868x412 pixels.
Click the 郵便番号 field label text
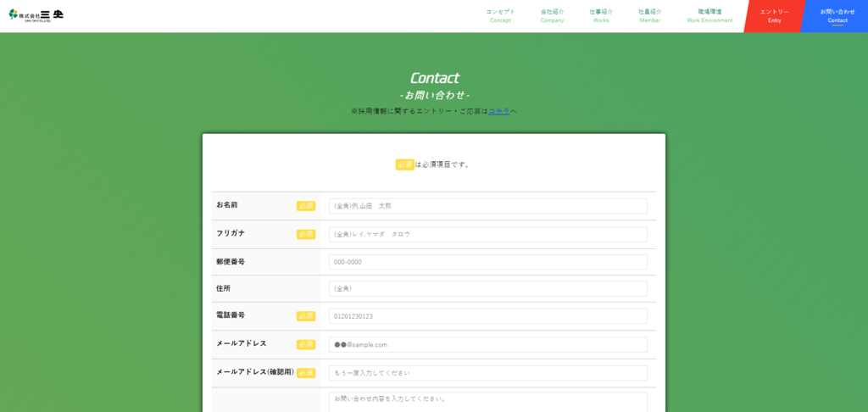pyautogui.click(x=231, y=262)
